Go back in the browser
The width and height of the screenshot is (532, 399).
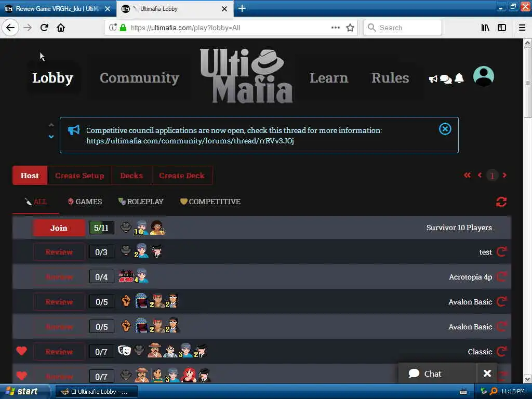click(x=10, y=28)
